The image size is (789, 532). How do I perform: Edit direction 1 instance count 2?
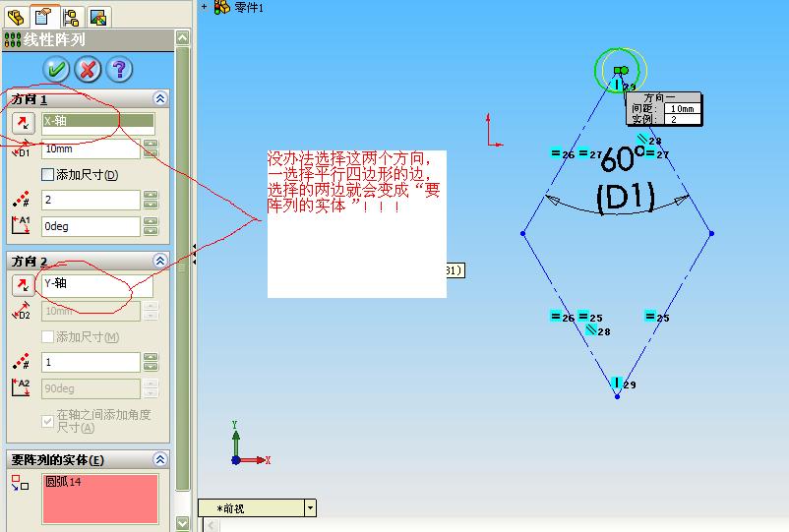[x=91, y=201]
